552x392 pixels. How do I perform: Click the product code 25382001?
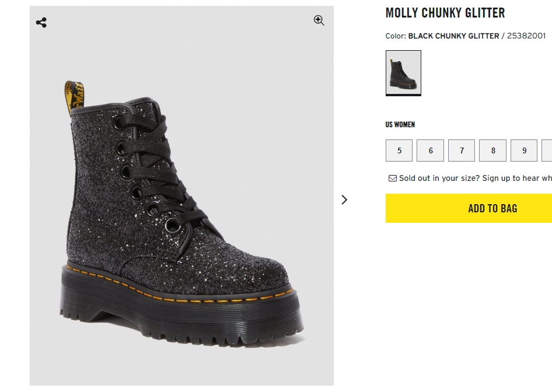click(526, 36)
